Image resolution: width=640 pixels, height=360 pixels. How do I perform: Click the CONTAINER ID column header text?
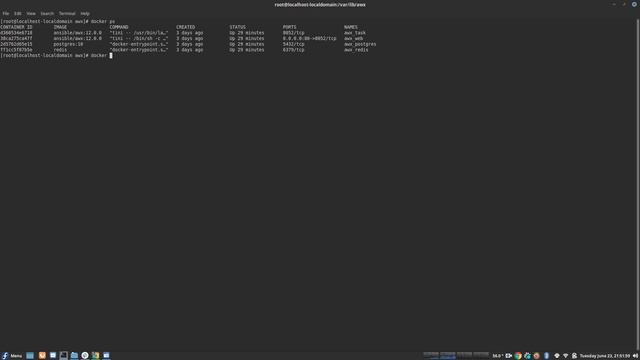(x=16, y=27)
